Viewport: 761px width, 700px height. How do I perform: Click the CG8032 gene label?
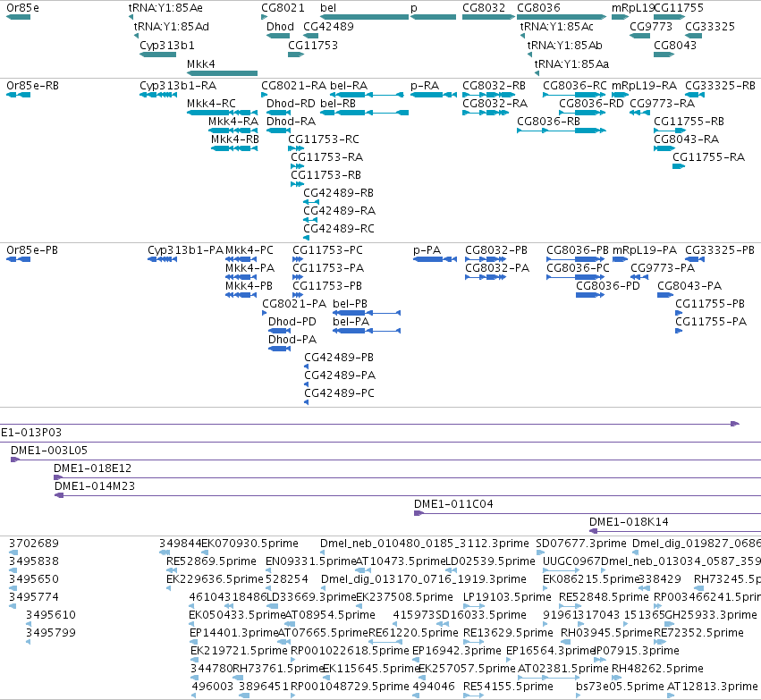tap(484, 8)
